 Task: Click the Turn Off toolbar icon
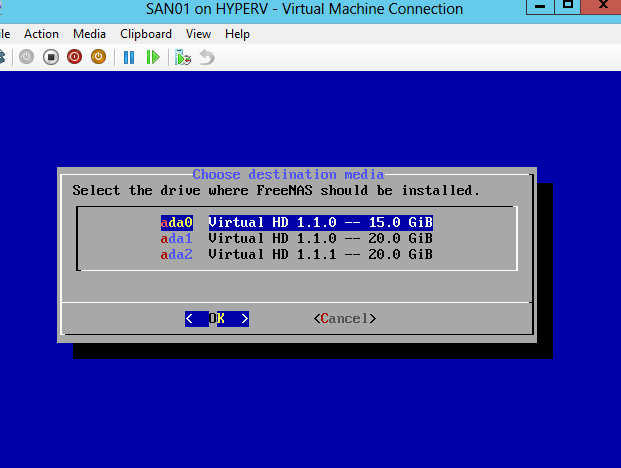51,57
